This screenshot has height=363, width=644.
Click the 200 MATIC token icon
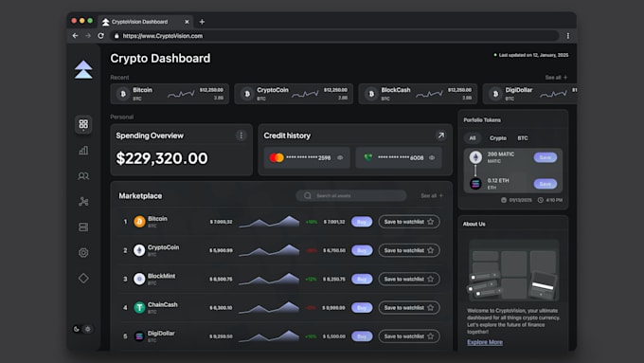tap(475, 157)
